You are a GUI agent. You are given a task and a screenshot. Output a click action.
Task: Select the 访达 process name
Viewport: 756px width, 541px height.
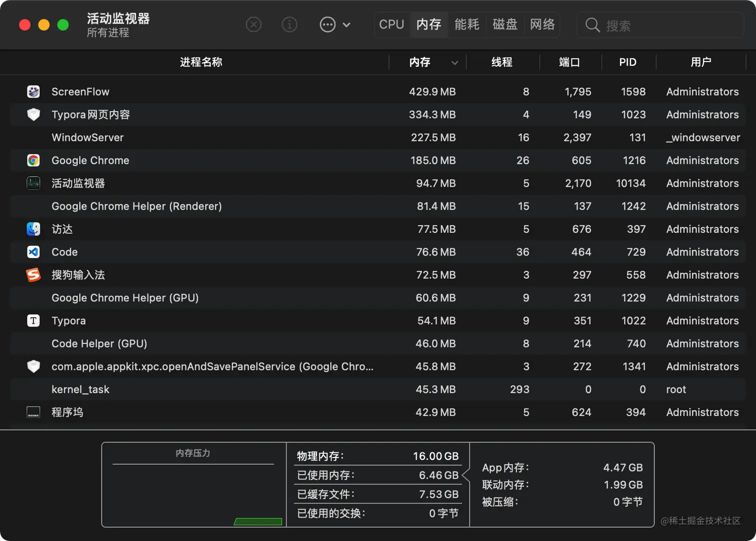point(62,229)
